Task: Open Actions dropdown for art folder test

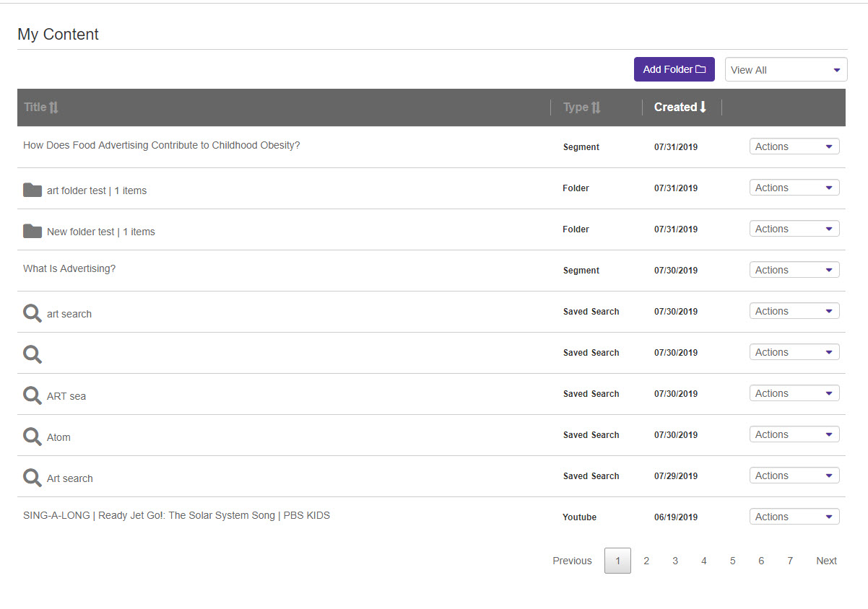Action: pyautogui.click(x=794, y=188)
